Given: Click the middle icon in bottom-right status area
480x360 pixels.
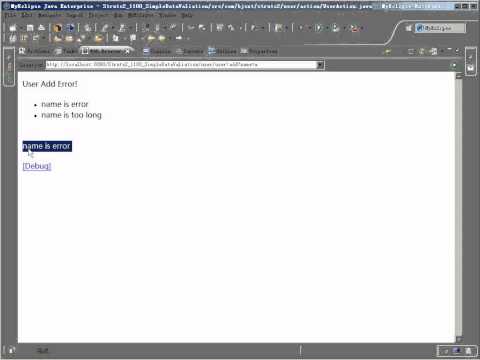Looking at the screenshot, I should (457, 351).
